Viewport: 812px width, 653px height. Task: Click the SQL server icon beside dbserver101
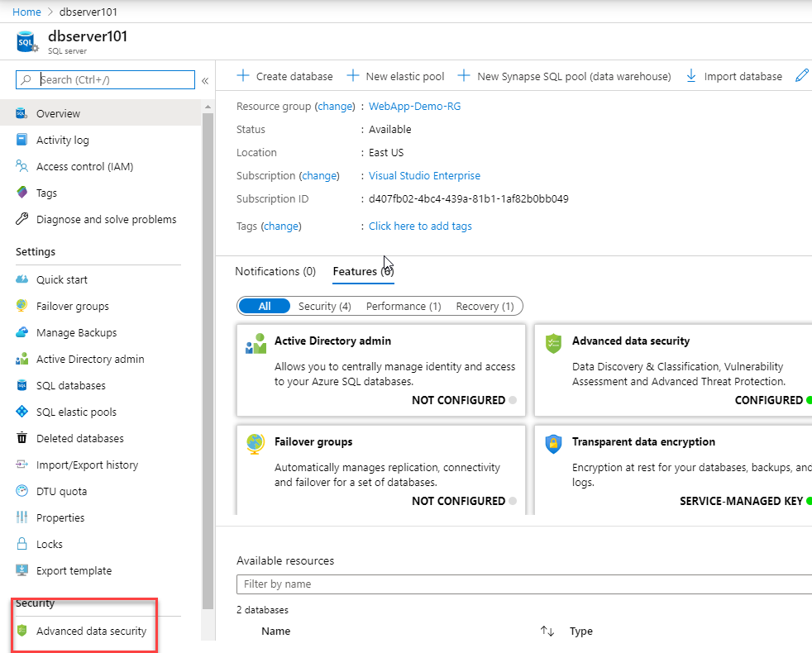pyautogui.click(x=27, y=42)
